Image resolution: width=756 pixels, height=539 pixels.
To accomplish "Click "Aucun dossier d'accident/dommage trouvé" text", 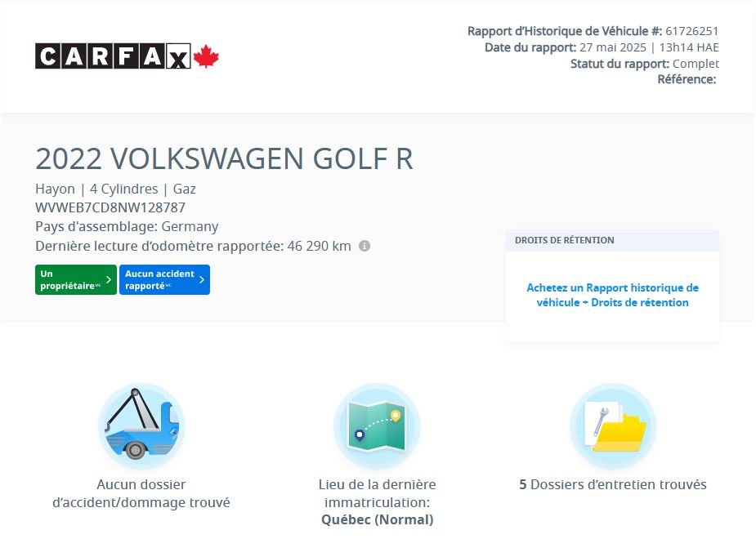I will click(141, 493).
